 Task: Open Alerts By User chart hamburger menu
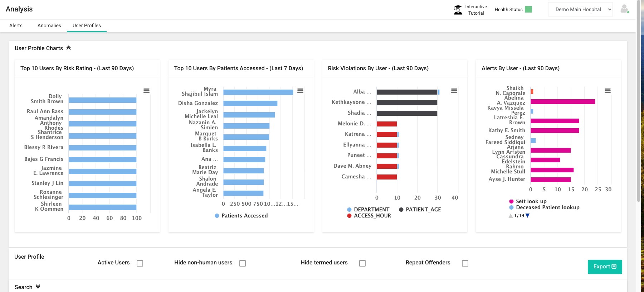click(608, 91)
